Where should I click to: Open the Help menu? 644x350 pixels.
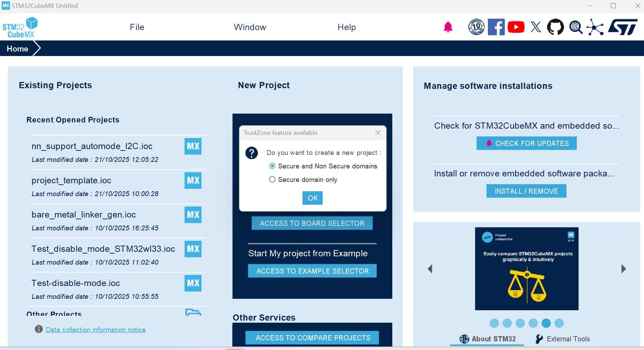pos(347,27)
